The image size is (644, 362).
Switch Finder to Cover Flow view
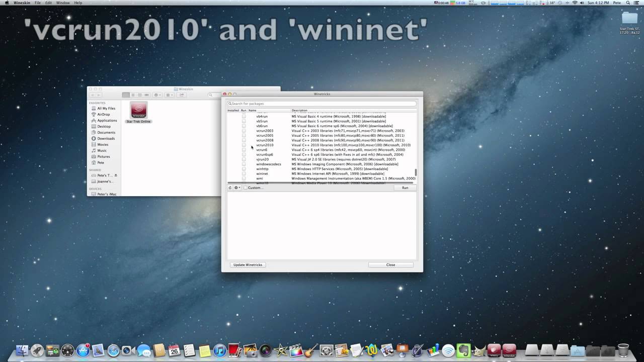pyautogui.click(x=147, y=95)
